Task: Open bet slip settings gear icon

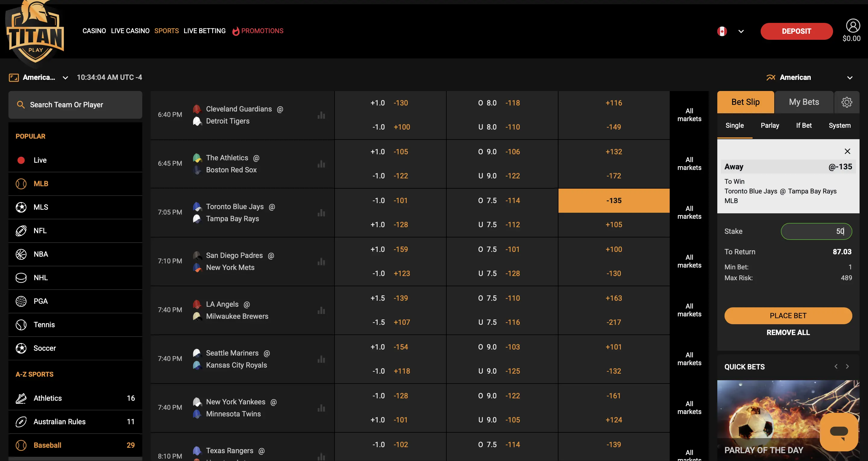Action: coord(846,102)
